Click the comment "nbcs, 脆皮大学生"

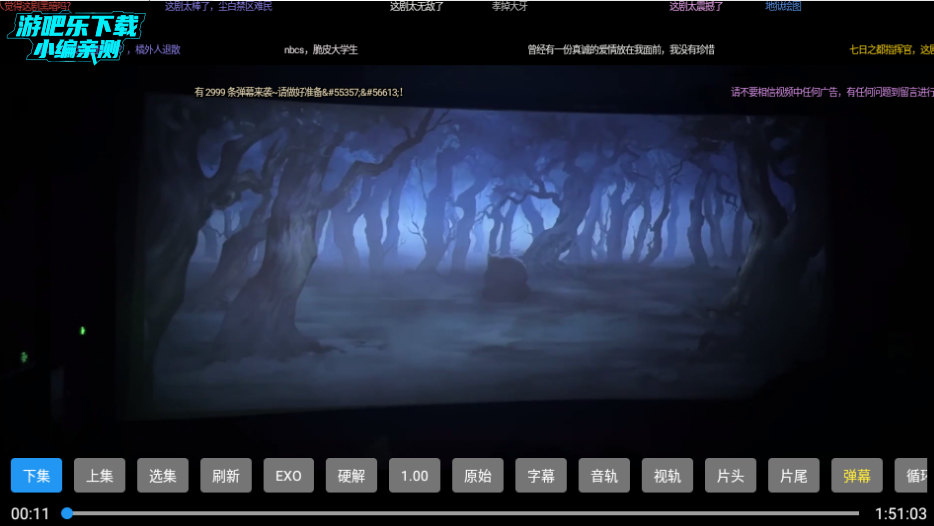[320, 49]
